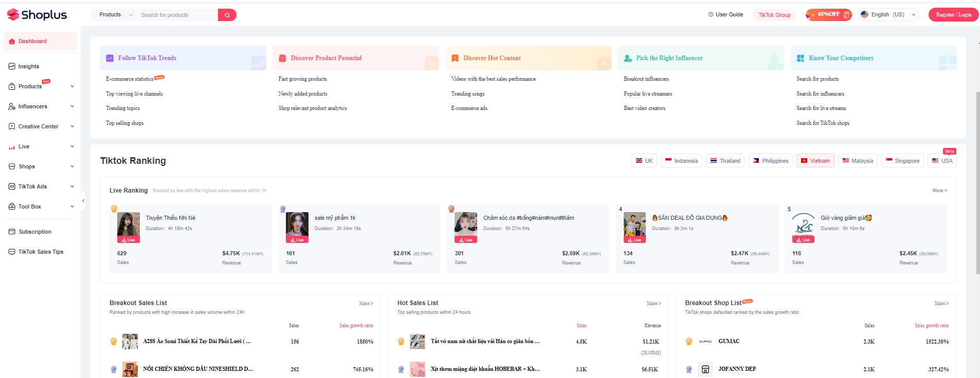This screenshot has height=378, width=980.
Task: Click the 65%OFF promotion badge
Action: click(x=828, y=15)
